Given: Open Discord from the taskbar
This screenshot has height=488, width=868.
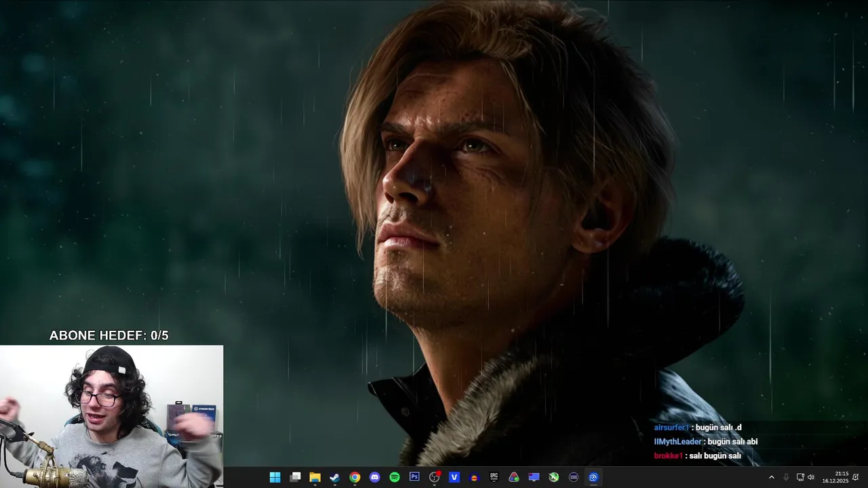Looking at the screenshot, I should pyautogui.click(x=374, y=477).
